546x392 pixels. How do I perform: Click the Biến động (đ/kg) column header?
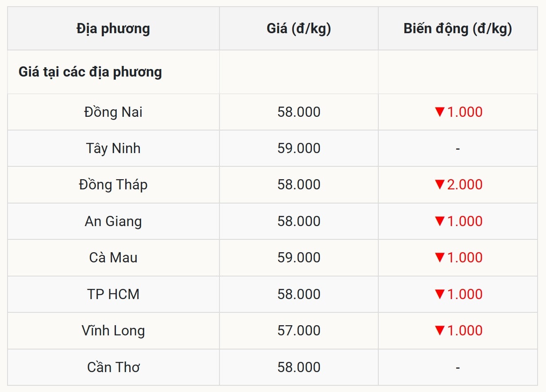coord(458,29)
